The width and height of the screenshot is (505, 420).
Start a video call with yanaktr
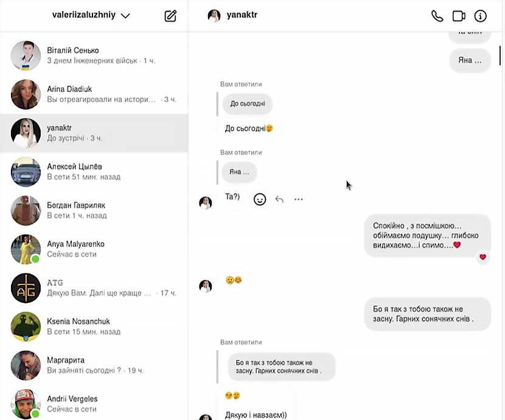[459, 16]
